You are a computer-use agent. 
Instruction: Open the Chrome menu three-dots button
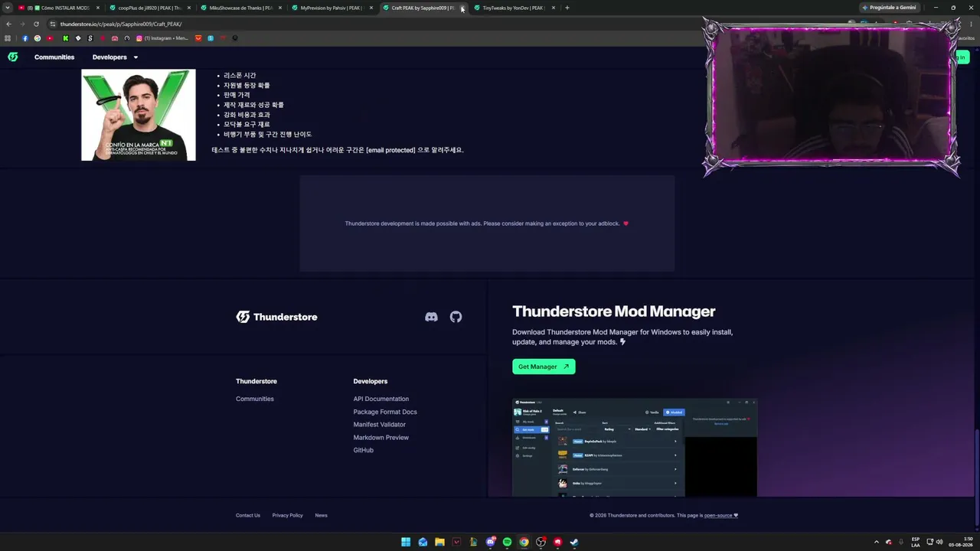972,24
